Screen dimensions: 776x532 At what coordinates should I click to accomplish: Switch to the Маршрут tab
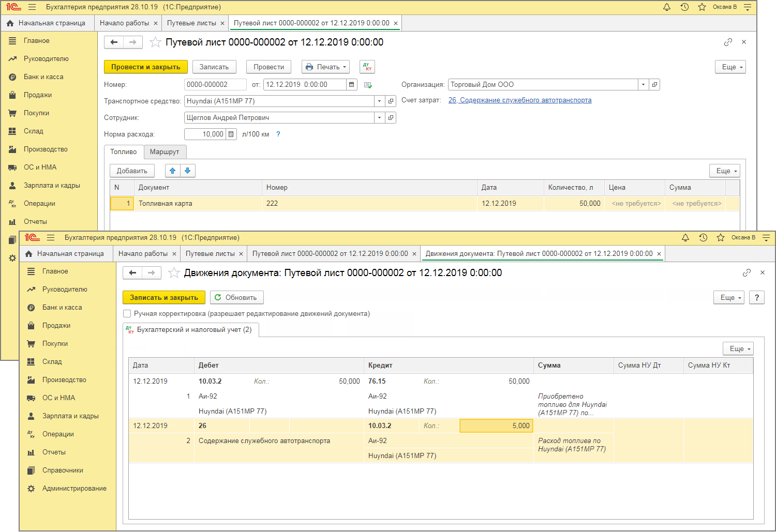click(164, 152)
